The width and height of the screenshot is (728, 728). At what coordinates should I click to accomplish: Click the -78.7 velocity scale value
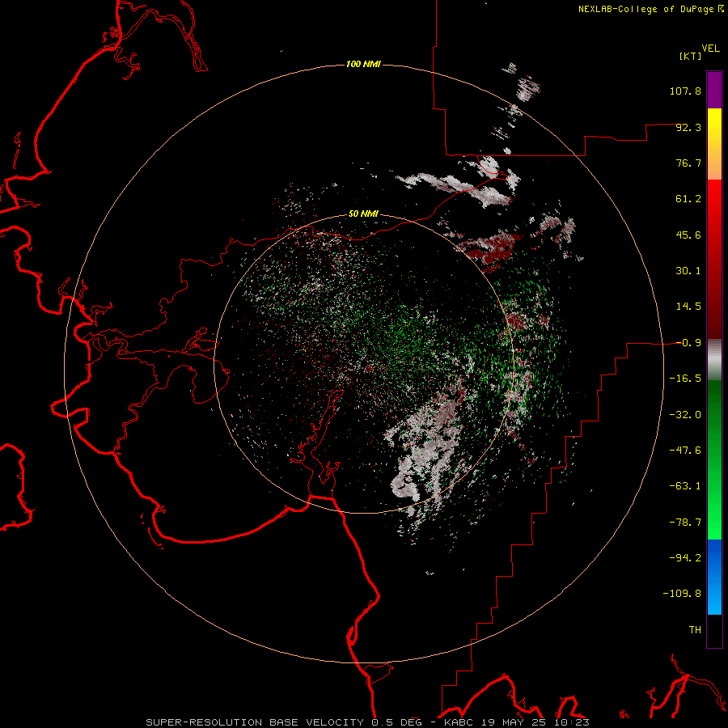[685, 523]
